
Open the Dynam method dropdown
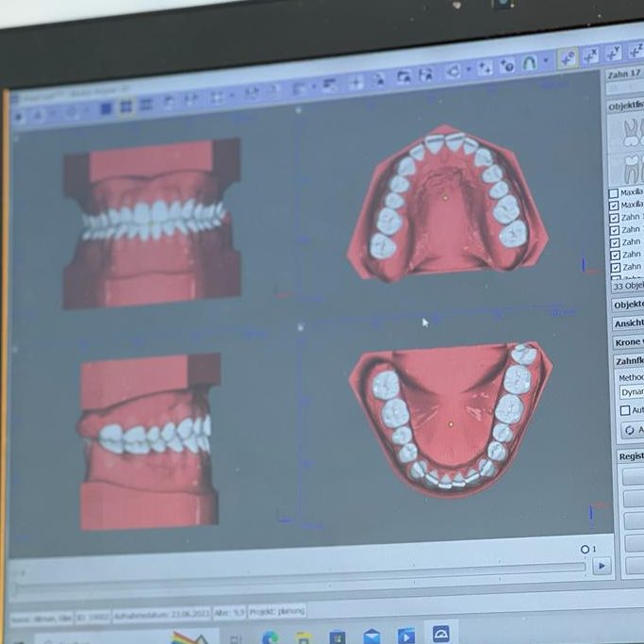click(631, 391)
